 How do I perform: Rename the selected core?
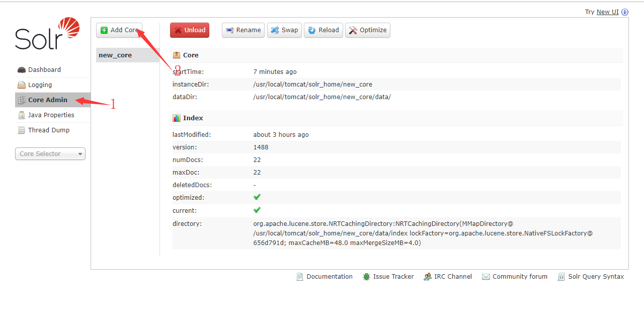coord(243,30)
